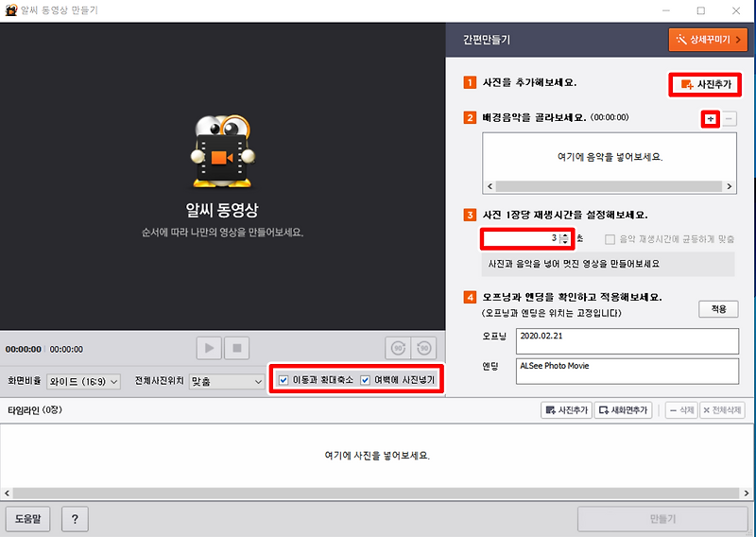This screenshot has width=756, height=537.
Task: Click the 적용 button for opening and ending
Action: point(718,309)
